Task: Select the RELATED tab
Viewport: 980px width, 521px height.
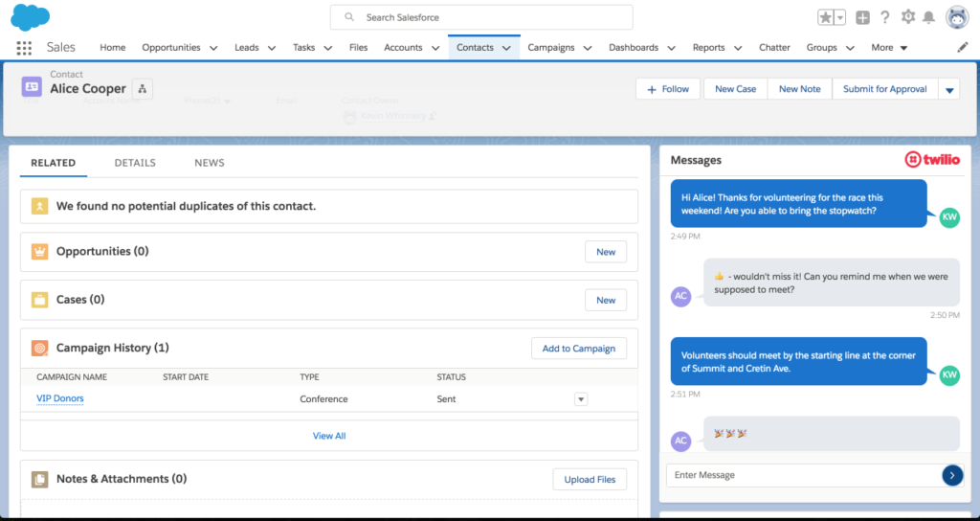Action: tap(54, 163)
